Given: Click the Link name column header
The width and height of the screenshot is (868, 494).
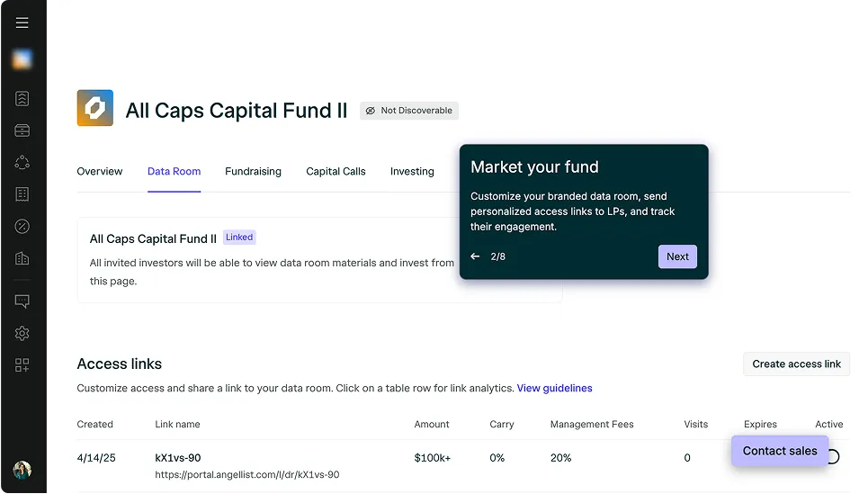Looking at the screenshot, I should [x=178, y=424].
